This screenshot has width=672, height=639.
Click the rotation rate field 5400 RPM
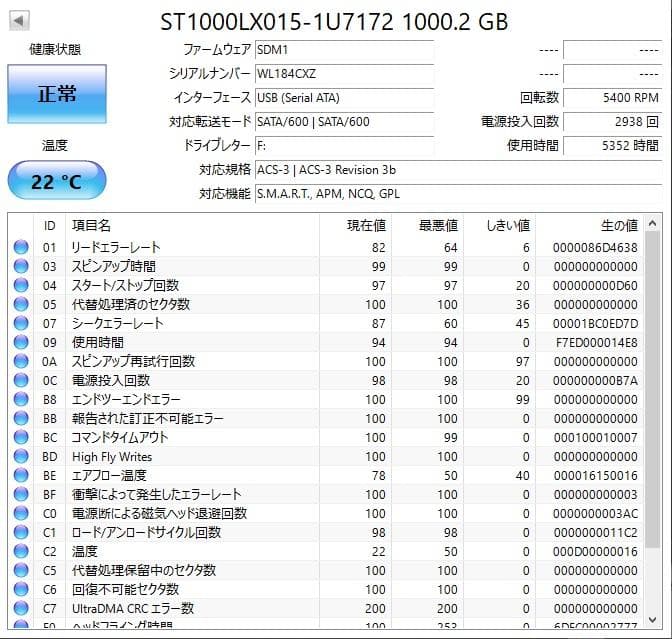pos(612,98)
